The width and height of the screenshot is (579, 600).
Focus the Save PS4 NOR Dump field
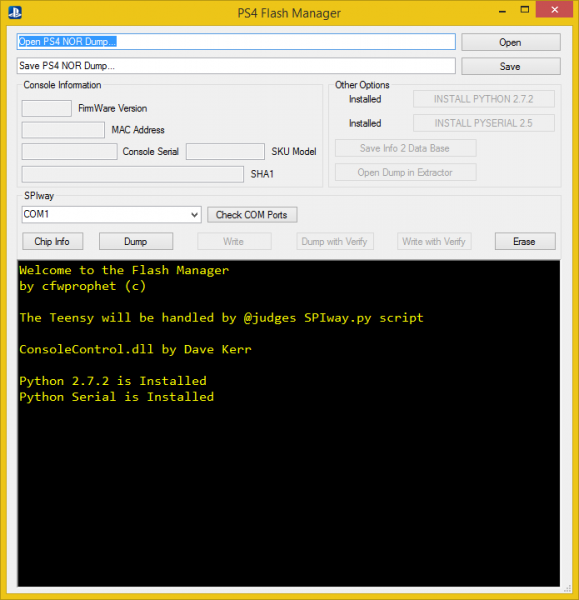236,66
